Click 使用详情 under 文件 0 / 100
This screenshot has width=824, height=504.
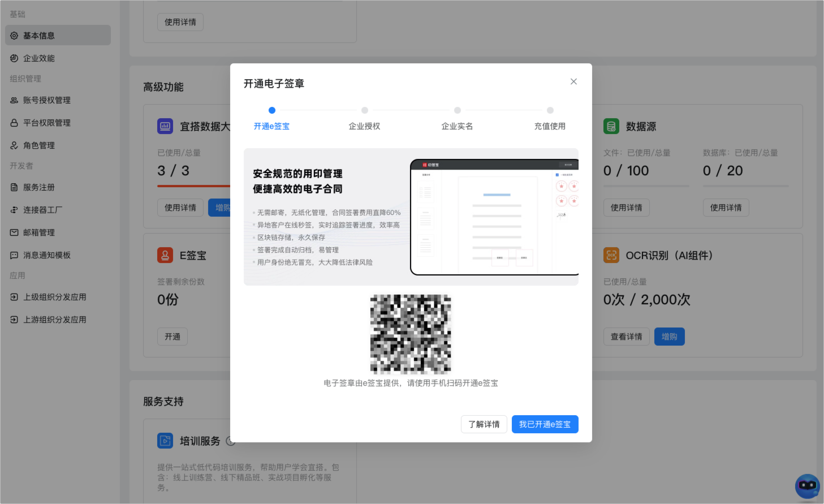point(626,208)
